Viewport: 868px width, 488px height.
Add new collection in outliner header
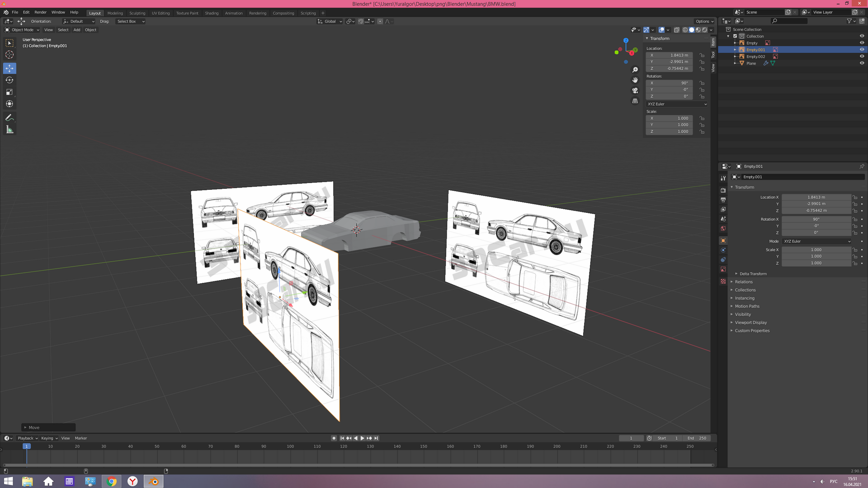[x=862, y=21]
